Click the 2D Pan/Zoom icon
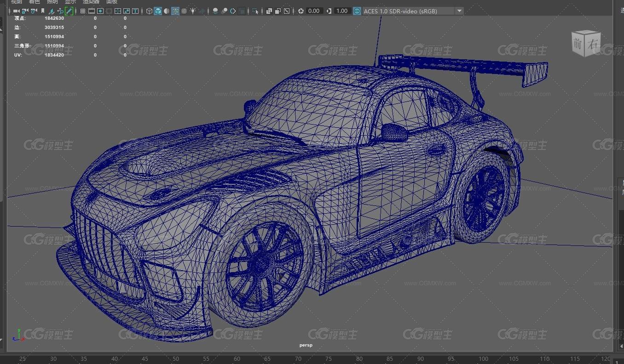 coord(60,11)
